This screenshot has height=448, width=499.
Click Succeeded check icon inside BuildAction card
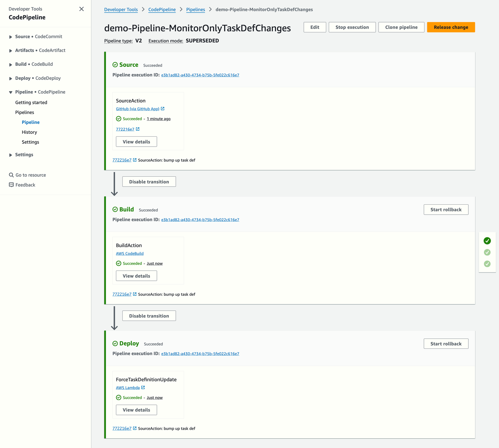[119, 263]
